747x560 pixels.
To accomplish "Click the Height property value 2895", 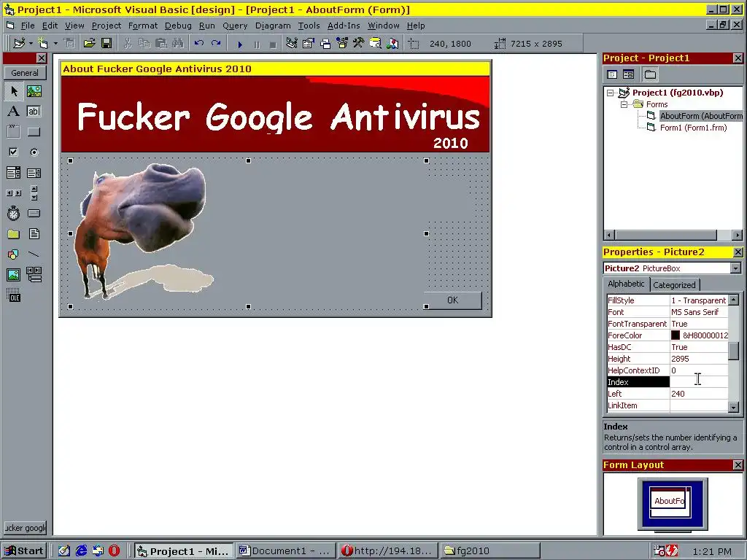I will click(x=699, y=359).
